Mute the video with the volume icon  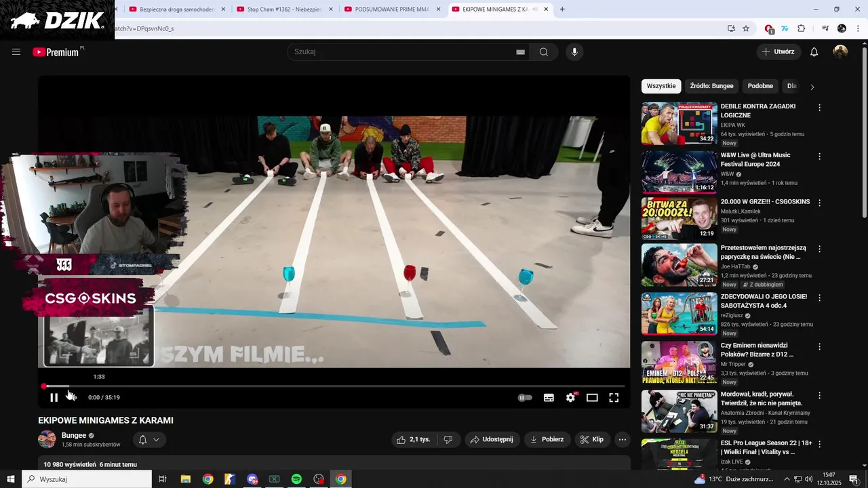tap(72, 398)
